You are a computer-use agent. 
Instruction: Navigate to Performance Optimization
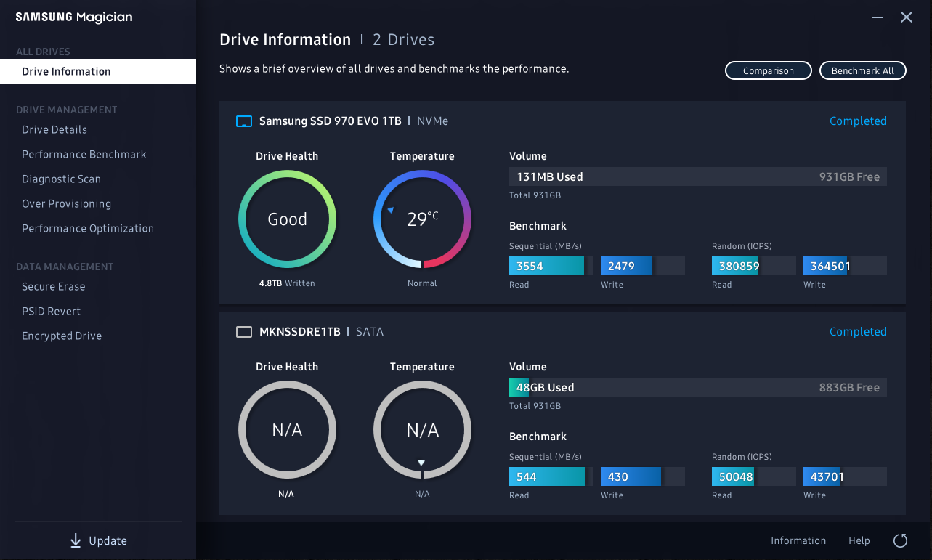click(88, 229)
